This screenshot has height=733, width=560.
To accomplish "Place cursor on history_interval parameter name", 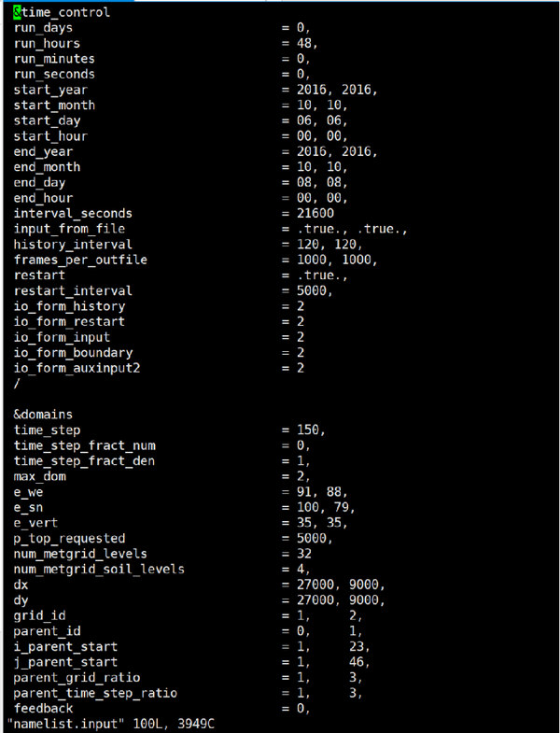I will 73,245.
